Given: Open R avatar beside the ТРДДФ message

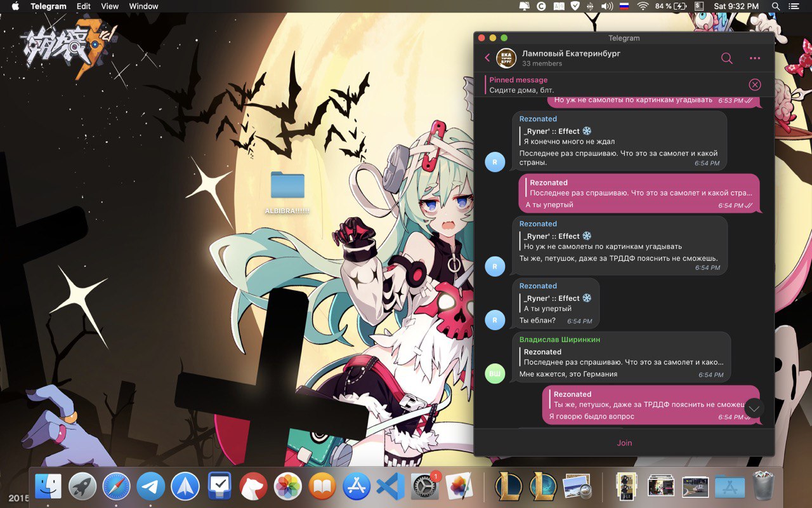Looking at the screenshot, I should (x=495, y=267).
